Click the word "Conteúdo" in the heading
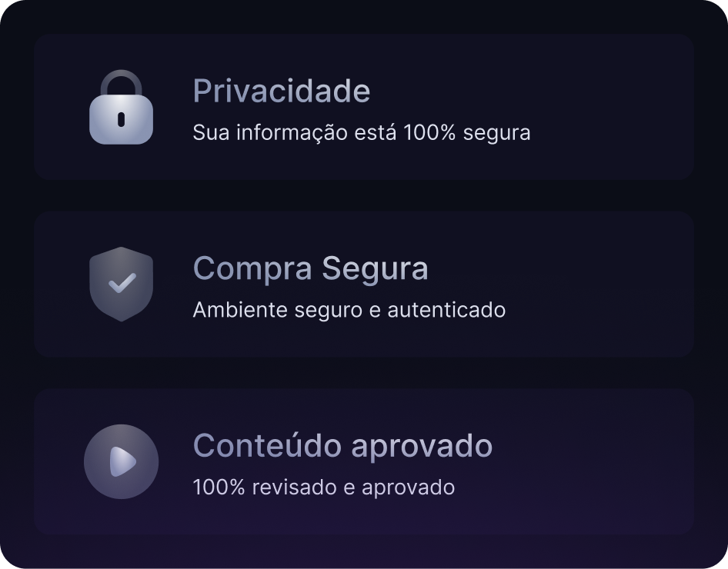 (267, 445)
